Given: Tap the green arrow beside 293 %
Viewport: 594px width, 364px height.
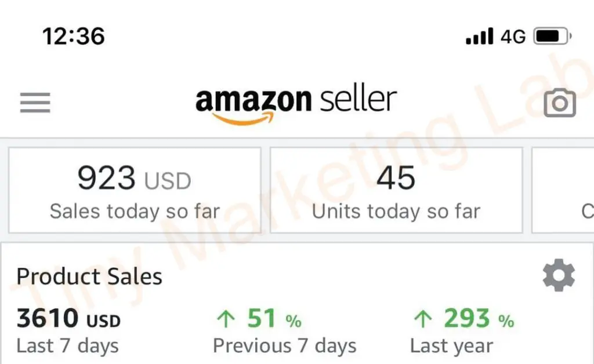Looking at the screenshot, I should coord(423,319).
